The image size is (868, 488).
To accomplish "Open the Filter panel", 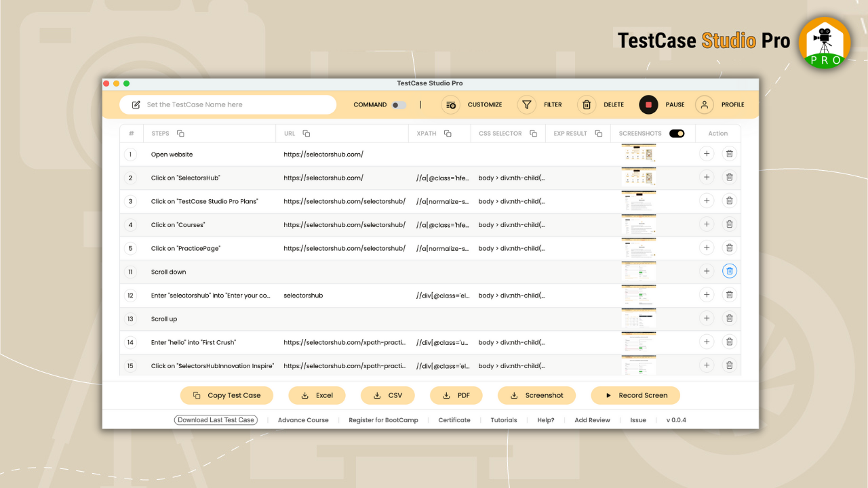I will point(540,104).
